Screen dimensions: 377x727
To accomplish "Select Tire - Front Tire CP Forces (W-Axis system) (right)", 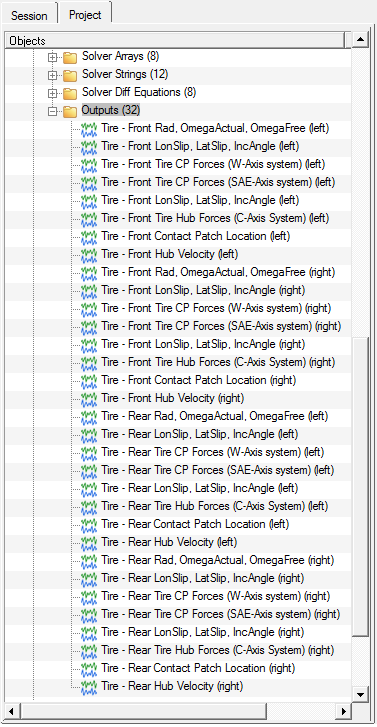I will coord(216,308).
